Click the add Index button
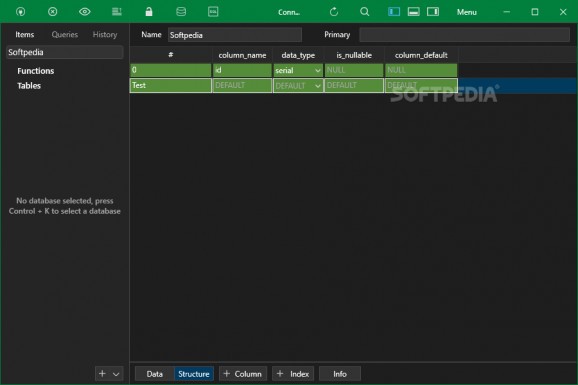This screenshot has height=385, width=578. (293, 374)
